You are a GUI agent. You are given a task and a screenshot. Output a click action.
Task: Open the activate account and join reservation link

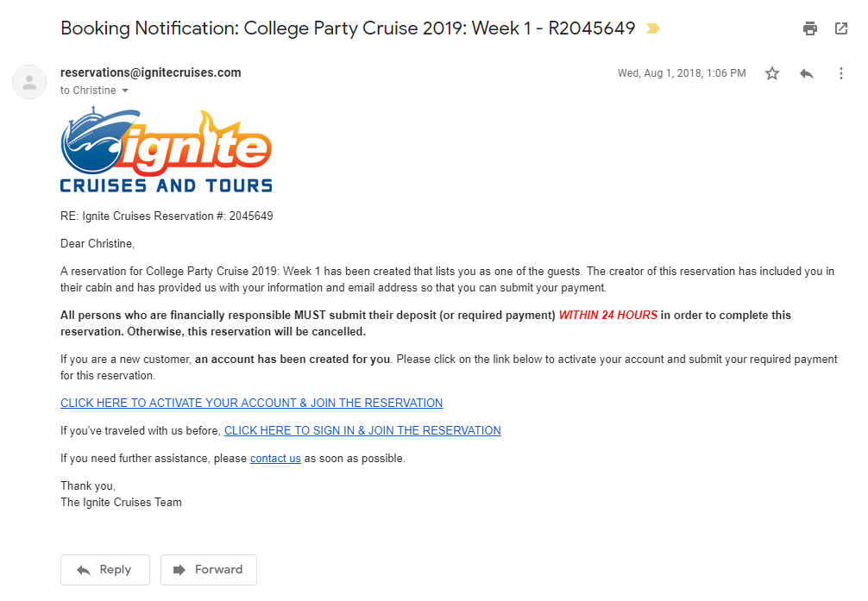pyautogui.click(x=251, y=403)
